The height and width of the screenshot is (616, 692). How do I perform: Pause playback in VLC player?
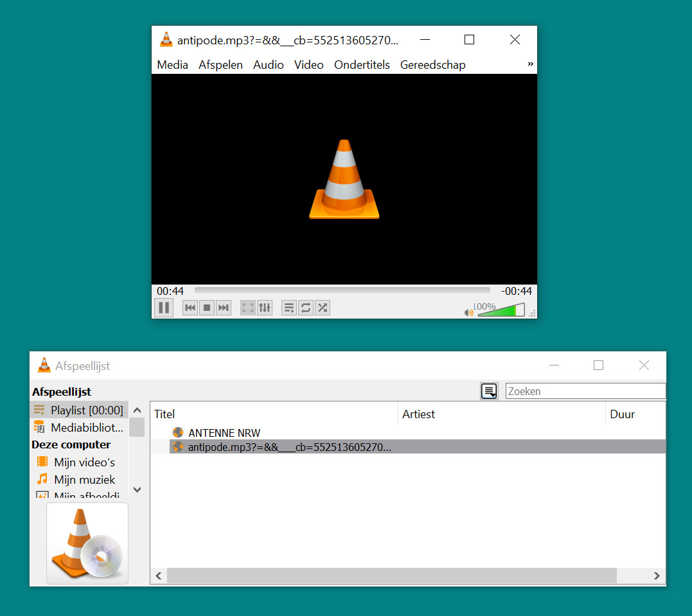[164, 308]
